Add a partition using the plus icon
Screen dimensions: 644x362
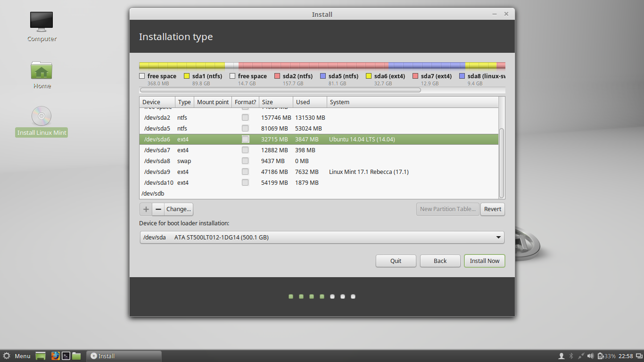[x=146, y=209]
